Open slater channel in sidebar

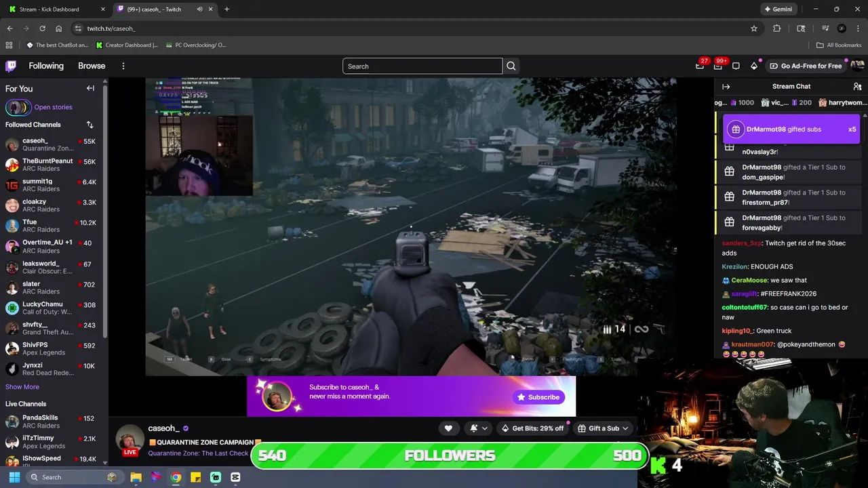tap(51, 287)
